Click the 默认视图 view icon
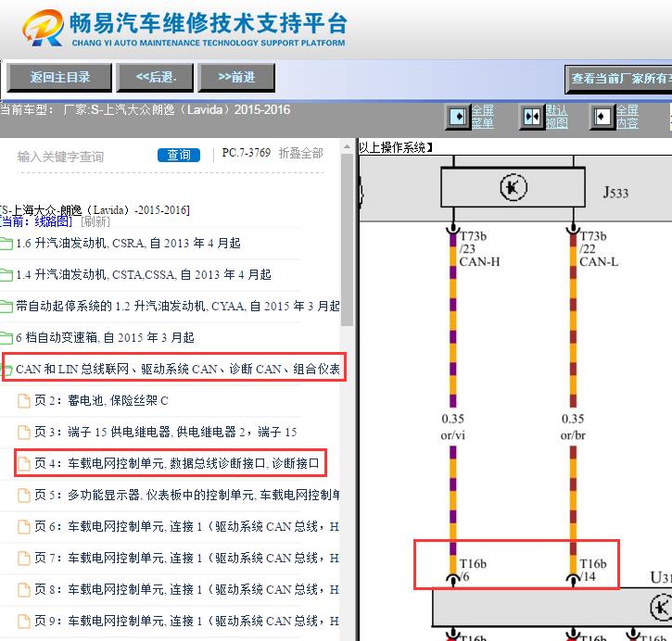This screenshot has height=641, width=672. (532, 117)
